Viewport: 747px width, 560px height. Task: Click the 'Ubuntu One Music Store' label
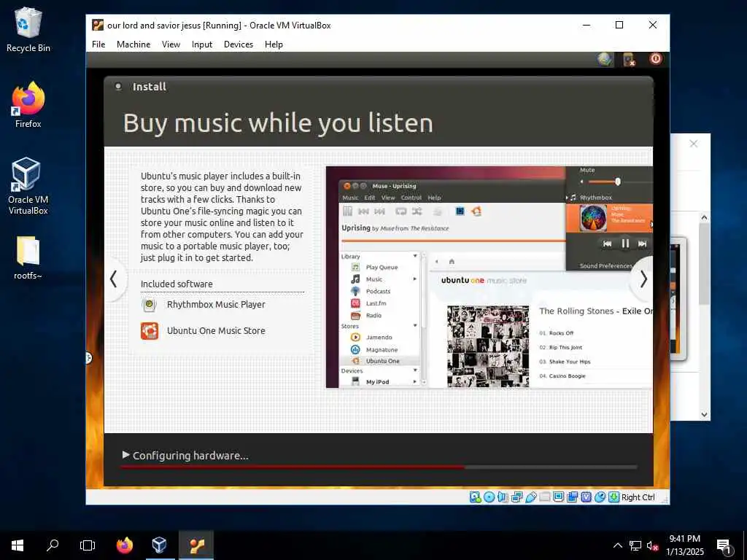coord(216,330)
